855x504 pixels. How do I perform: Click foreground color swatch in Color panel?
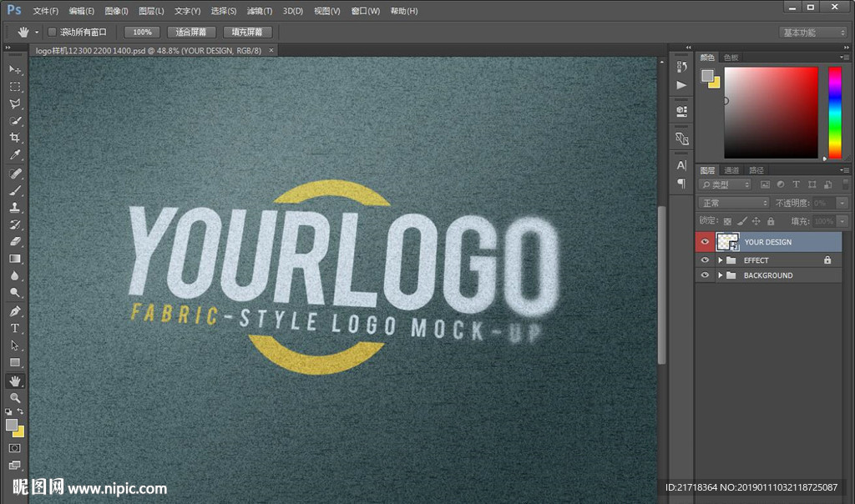(x=707, y=75)
